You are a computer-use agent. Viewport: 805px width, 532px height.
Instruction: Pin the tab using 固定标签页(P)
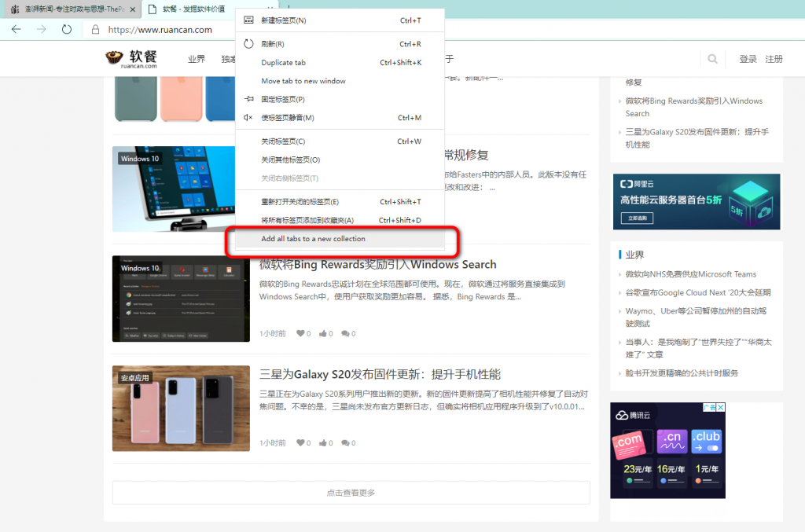282,99
